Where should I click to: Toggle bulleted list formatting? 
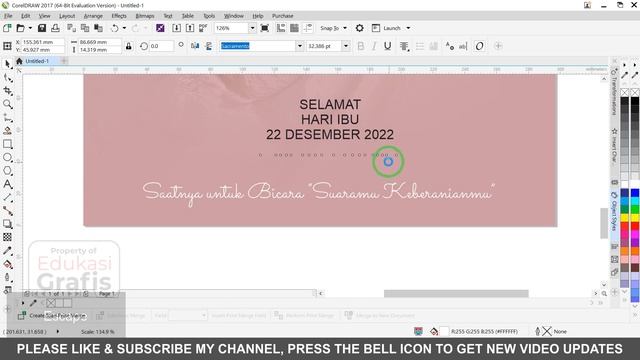point(420,46)
